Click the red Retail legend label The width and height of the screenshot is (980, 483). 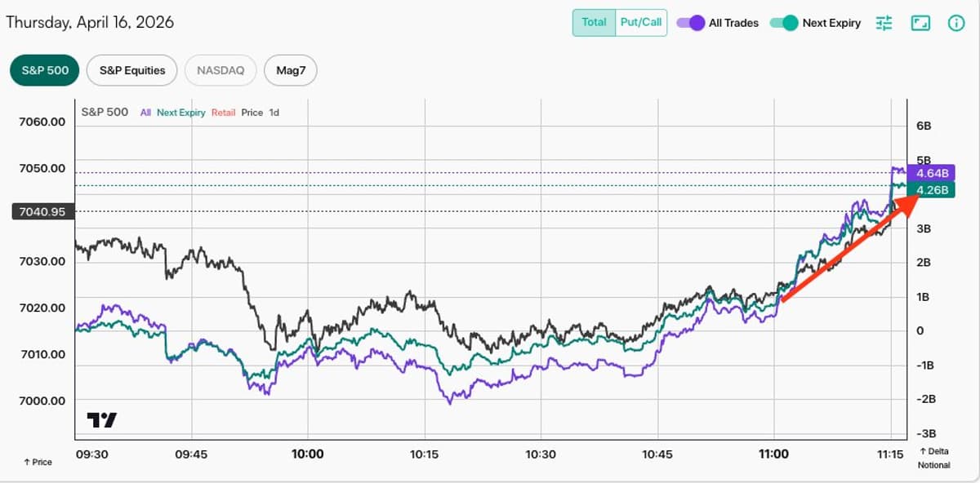223,113
